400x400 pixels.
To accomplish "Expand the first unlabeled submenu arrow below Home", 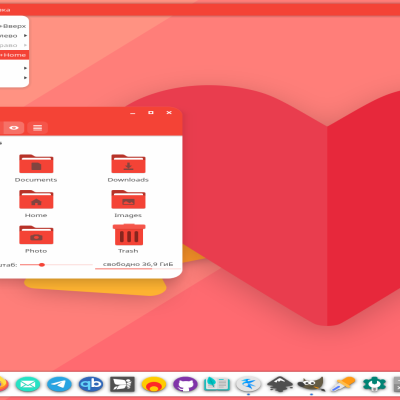I will [x=25, y=68].
